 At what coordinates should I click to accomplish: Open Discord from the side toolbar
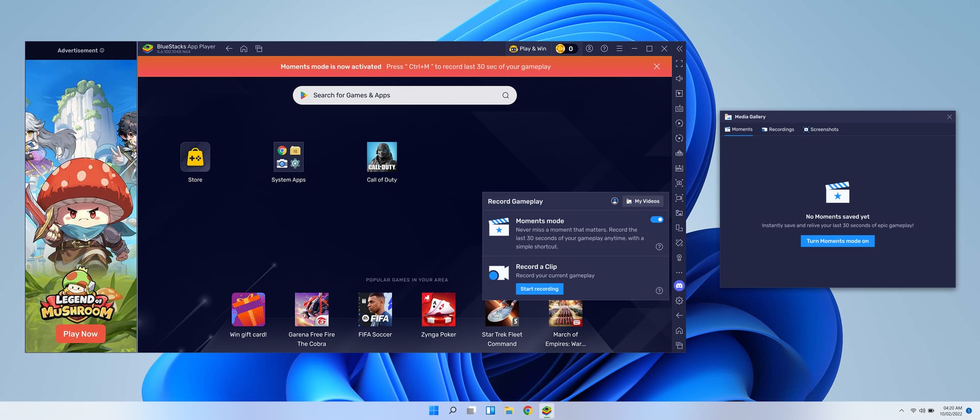679,286
